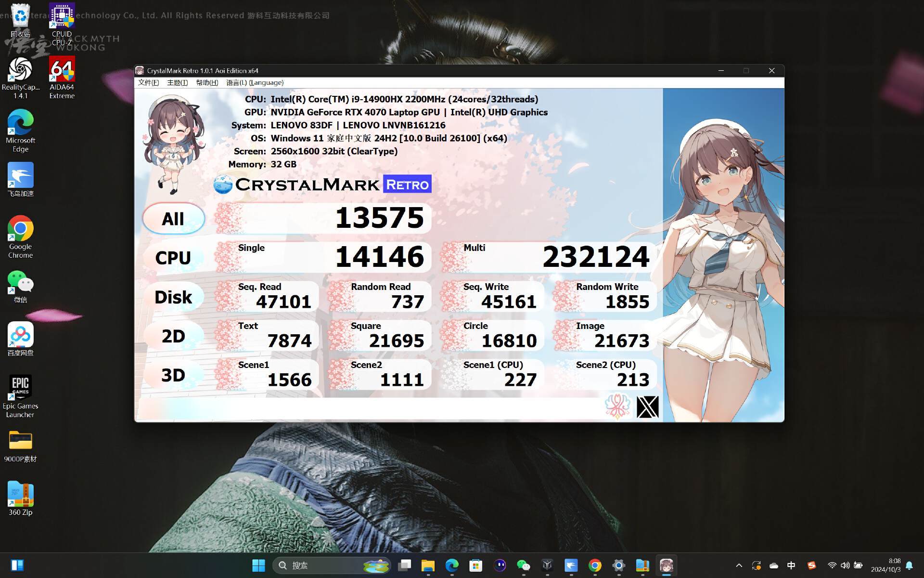
Task: Open the Epic Games Launcher icon
Action: tap(20, 396)
